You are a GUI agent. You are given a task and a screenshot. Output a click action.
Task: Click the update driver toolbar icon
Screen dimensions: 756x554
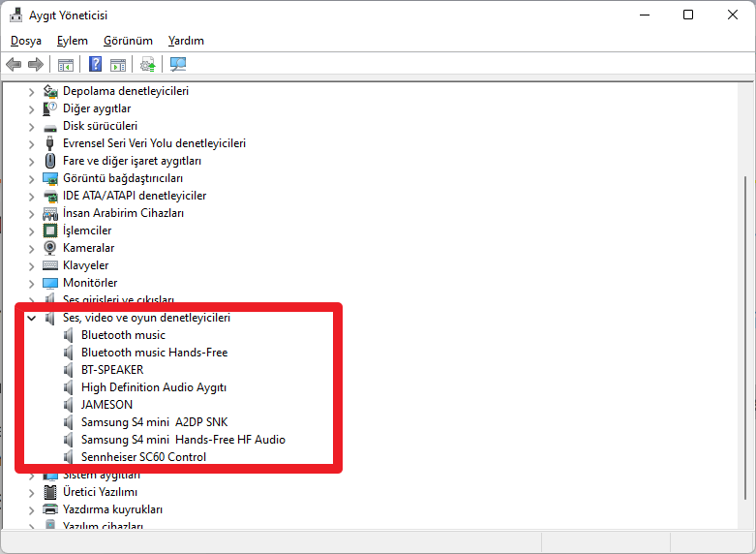click(x=147, y=65)
